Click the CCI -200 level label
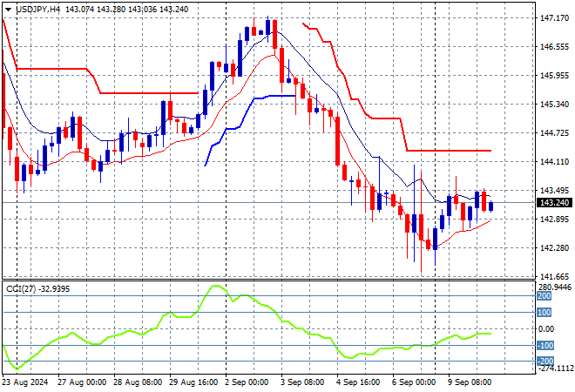The width and height of the screenshot is (575, 392). click(x=545, y=362)
